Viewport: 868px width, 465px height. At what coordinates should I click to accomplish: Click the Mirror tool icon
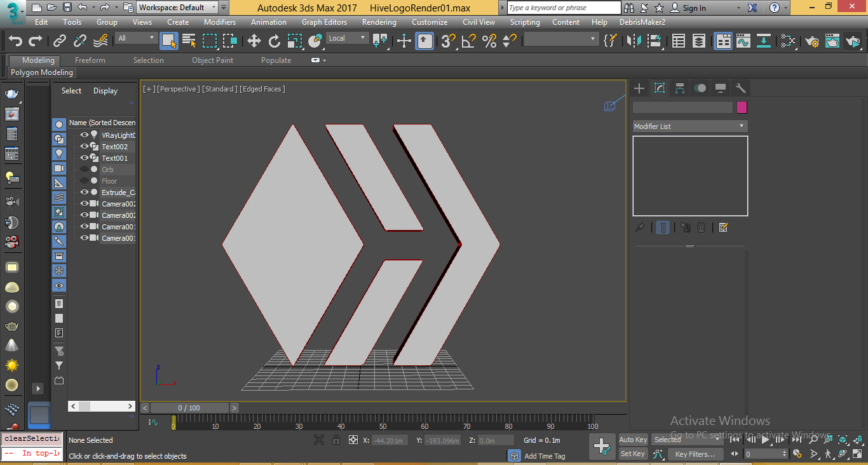tap(634, 41)
